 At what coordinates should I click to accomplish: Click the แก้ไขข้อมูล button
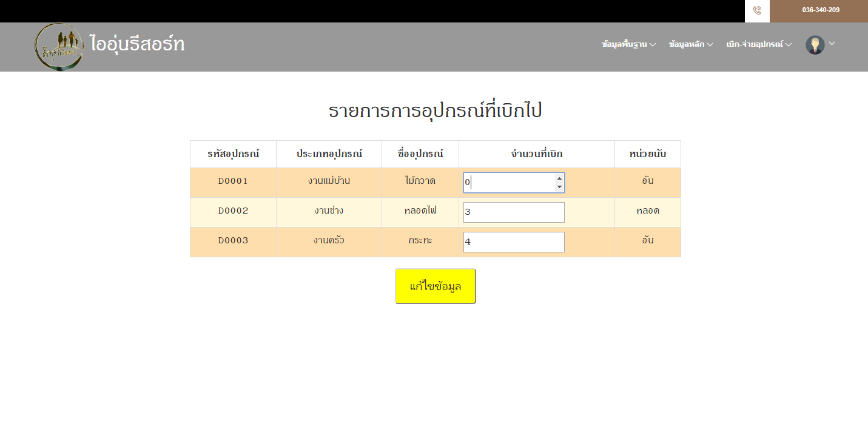tap(436, 286)
